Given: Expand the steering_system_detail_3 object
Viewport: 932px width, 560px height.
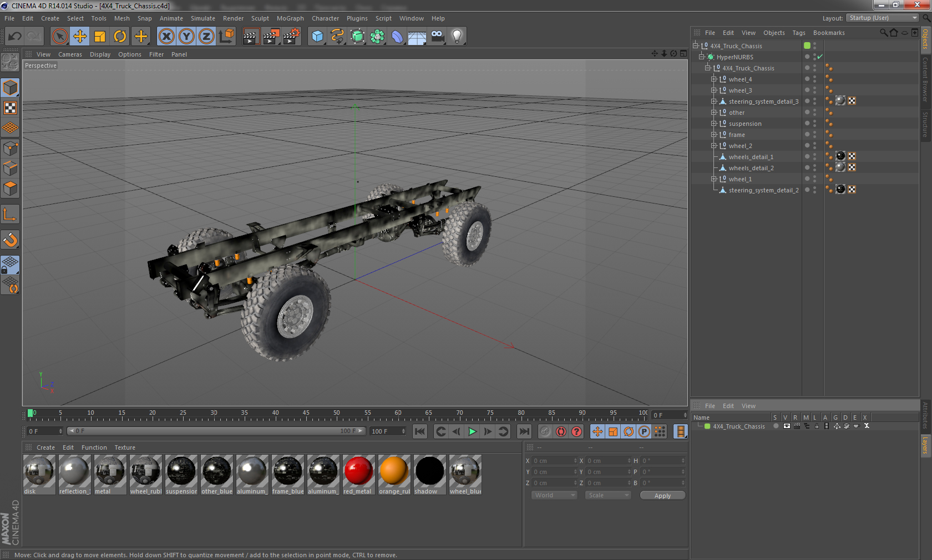Looking at the screenshot, I should pyautogui.click(x=714, y=101).
